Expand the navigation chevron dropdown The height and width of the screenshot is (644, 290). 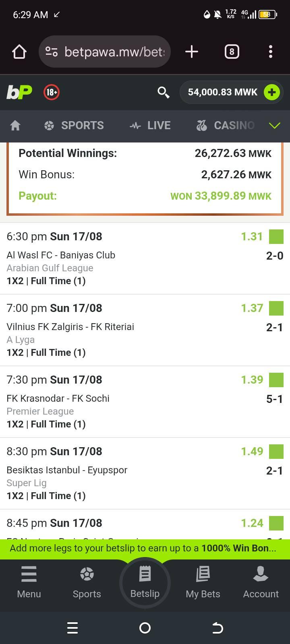pyautogui.click(x=274, y=126)
